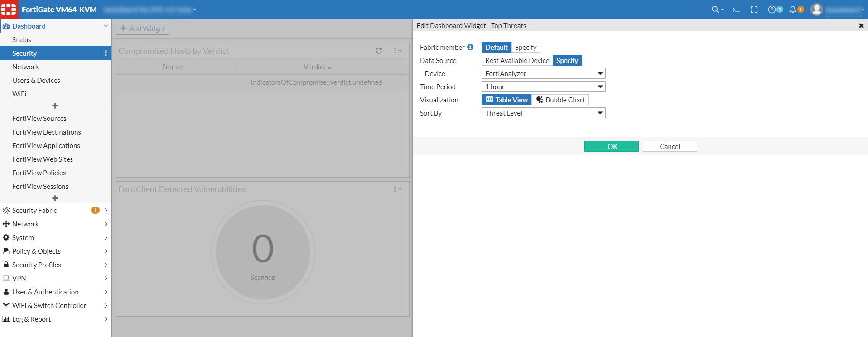Add a new dashboard with plus icon
Image resolution: width=868 pixels, height=337 pixels.
(55, 106)
